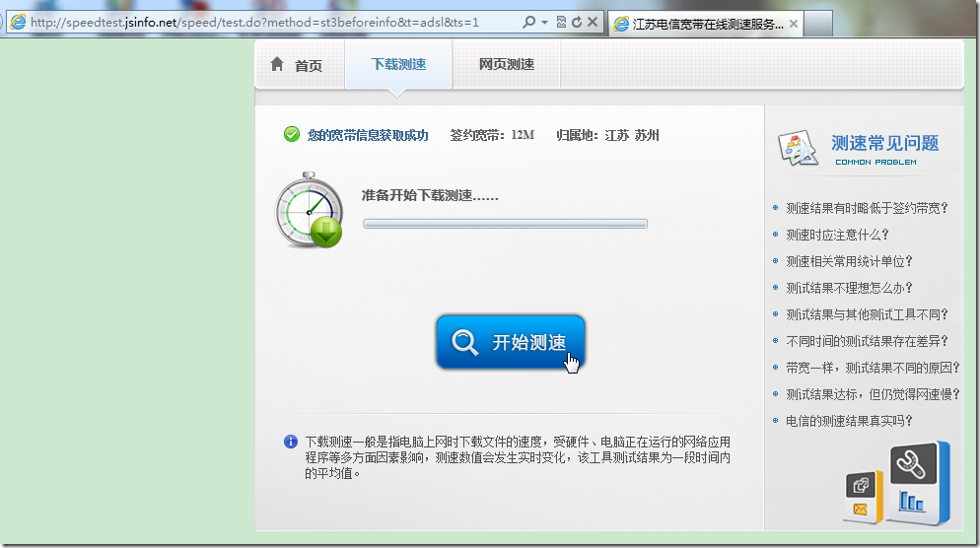Image resolution: width=980 pixels, height=548 pixels.
Task: Click the download progress bar
Action: 505,224
